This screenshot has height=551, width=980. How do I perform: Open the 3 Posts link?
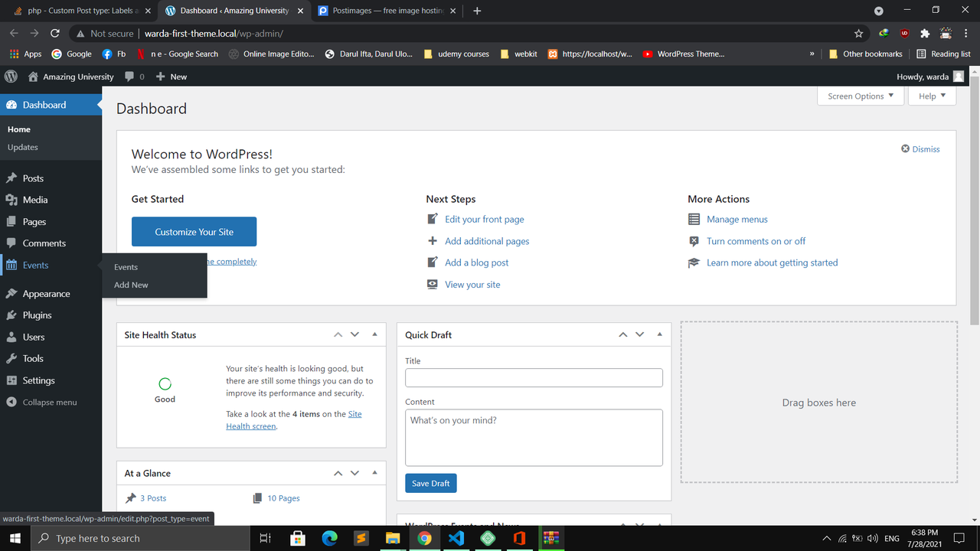153,498
